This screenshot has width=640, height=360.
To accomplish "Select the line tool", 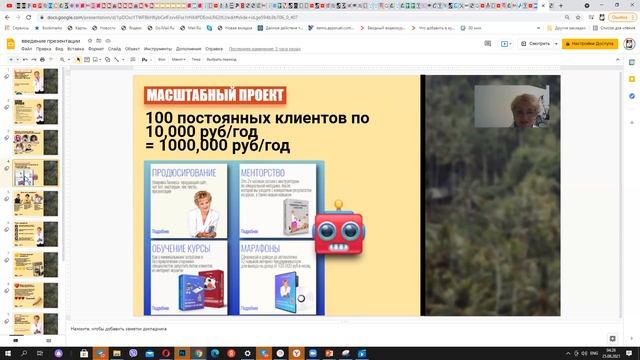I will click(x=117, y=60).
